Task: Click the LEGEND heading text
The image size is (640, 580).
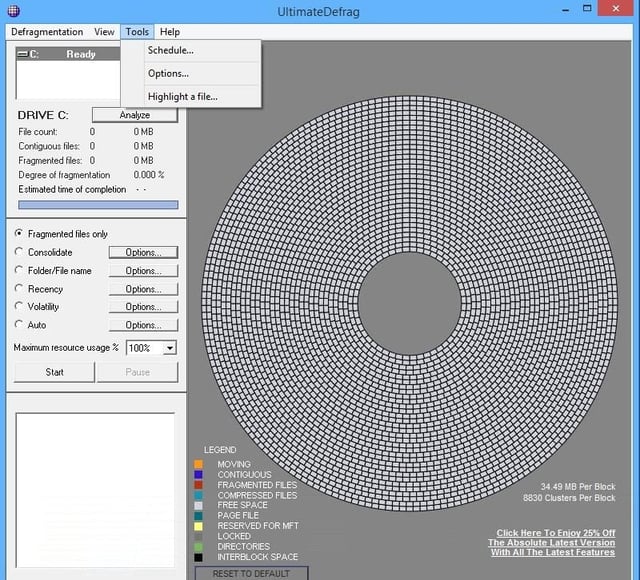Action: click(x=220, y=450)
